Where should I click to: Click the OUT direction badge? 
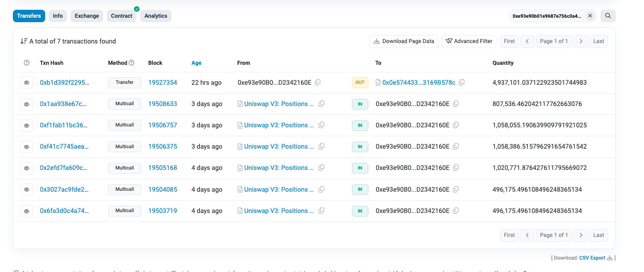click(x=360, y=83)
